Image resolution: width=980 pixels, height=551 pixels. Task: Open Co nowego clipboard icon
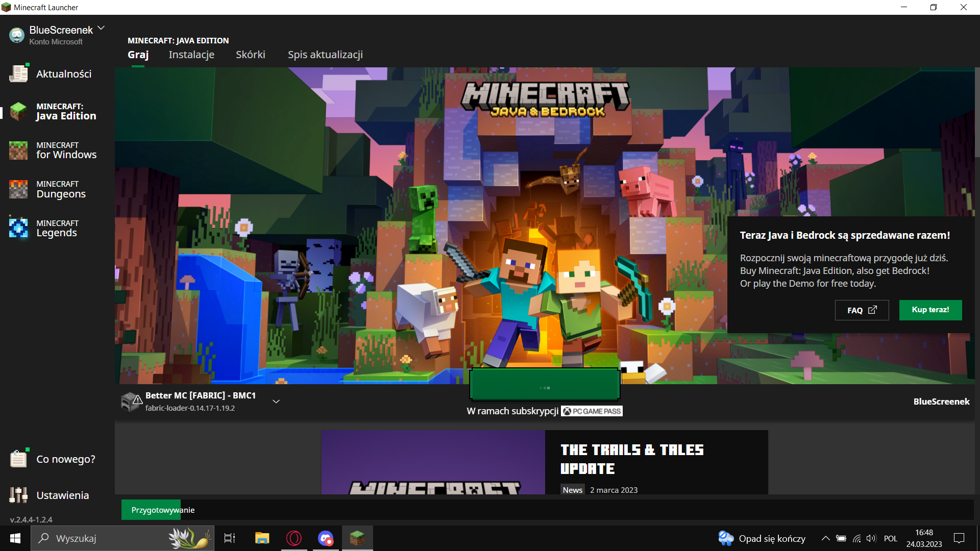[18, 459]
